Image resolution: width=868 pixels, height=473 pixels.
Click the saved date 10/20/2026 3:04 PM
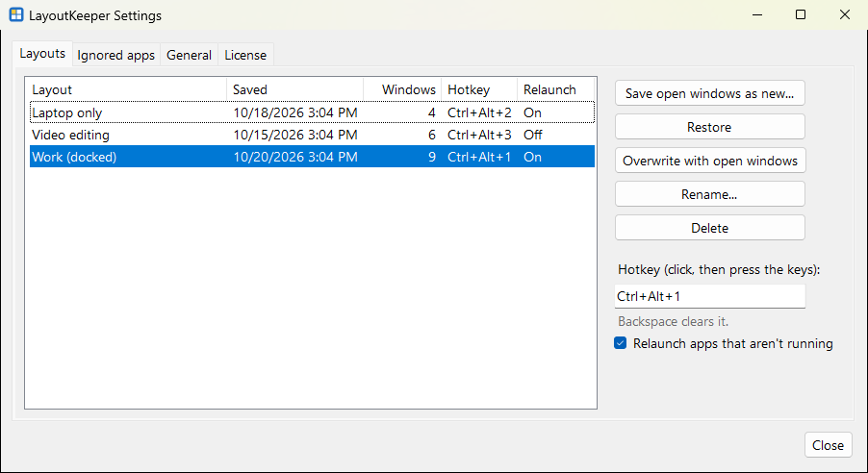295,157
